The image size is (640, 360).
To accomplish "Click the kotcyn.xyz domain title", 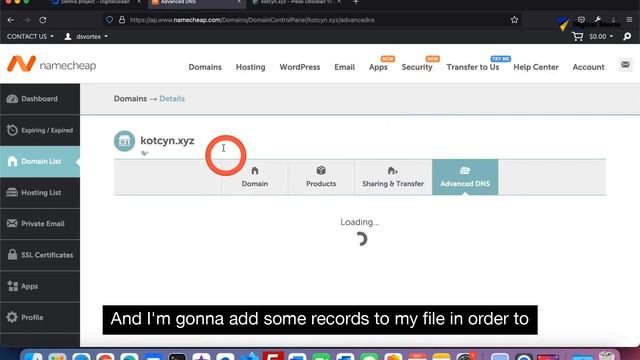I will point(167,141).
